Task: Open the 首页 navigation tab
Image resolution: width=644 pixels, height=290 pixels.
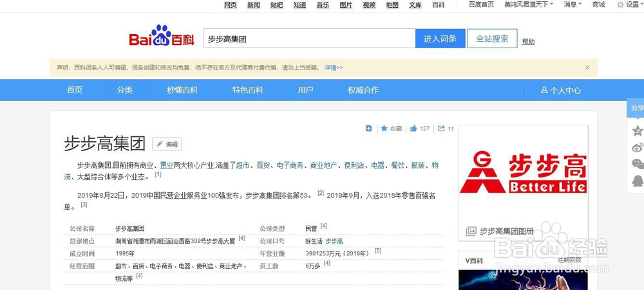Action: (x=75, y=90)
